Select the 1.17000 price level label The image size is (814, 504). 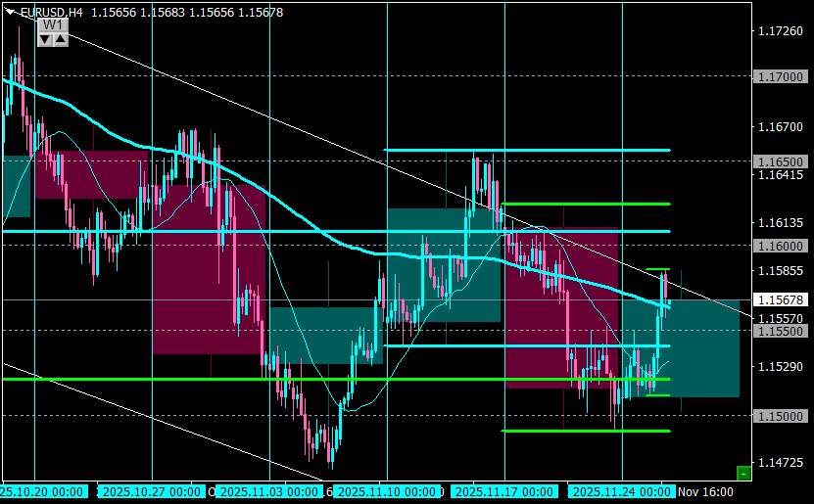[781, 76]
